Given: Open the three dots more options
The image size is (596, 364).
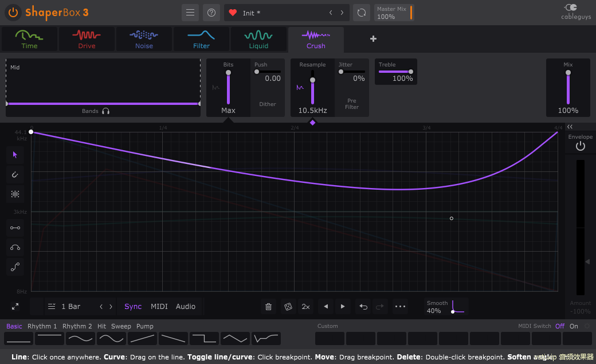Looking at the screenshot, I should point(400,307).
